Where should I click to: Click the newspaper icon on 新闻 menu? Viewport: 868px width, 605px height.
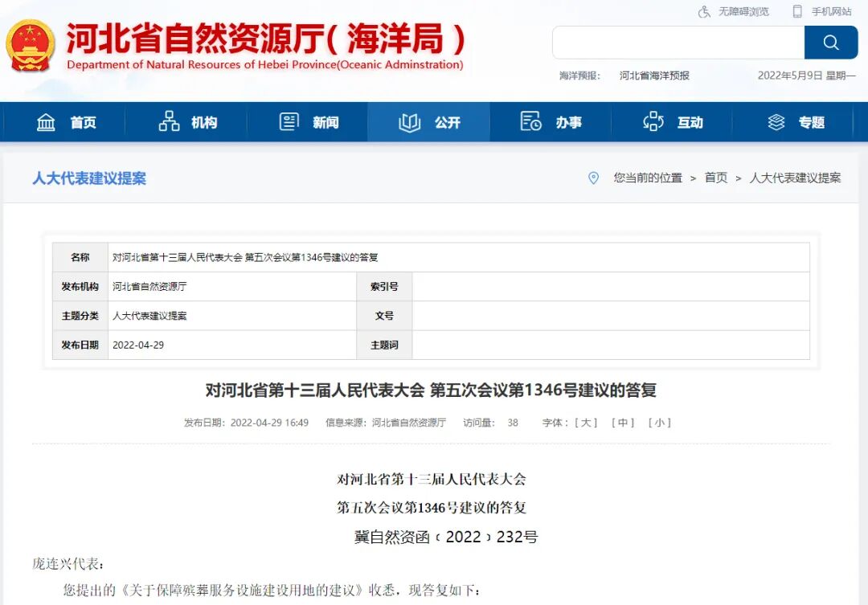point(288,121)
